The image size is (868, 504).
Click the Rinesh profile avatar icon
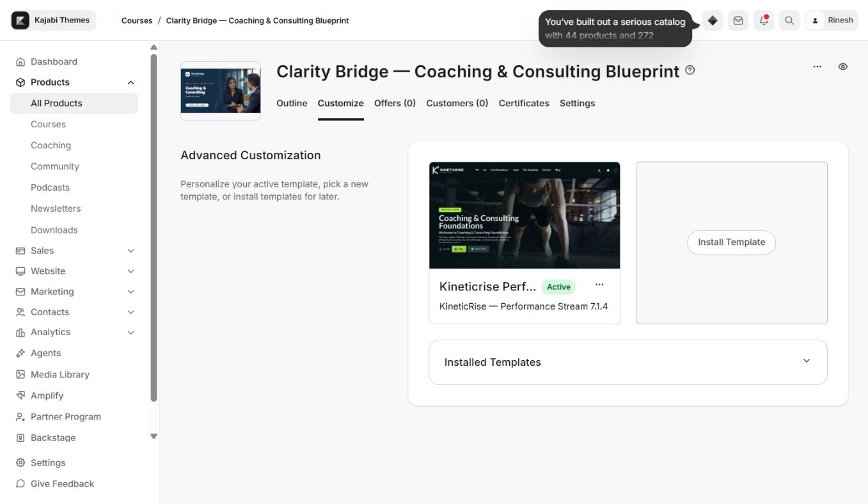click(x=815, y=20)
